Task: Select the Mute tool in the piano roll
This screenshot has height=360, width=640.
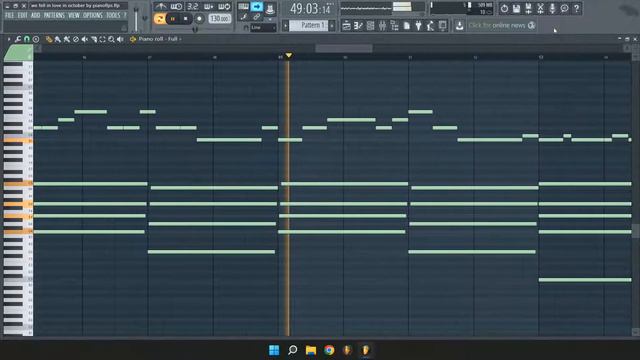Action: [x=84, y=39]
